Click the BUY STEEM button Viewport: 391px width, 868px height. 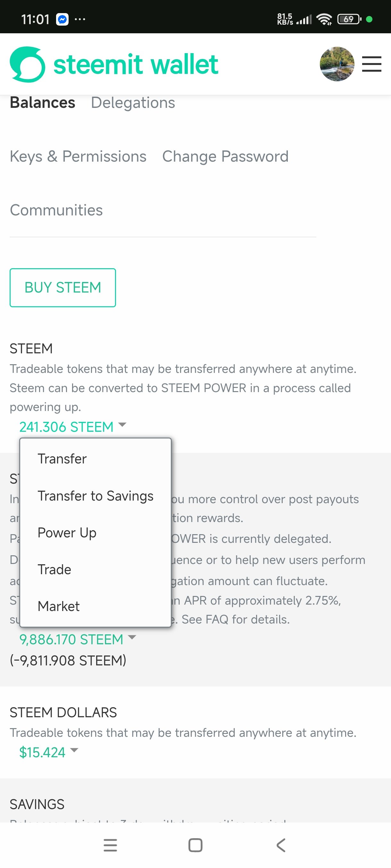[63, 287]
